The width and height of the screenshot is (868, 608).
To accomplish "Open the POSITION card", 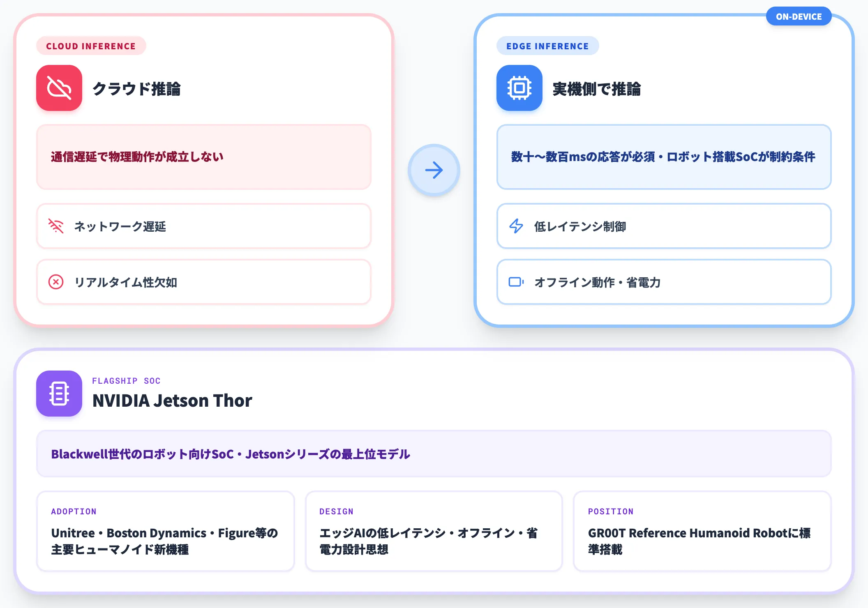I will (702, 531).
